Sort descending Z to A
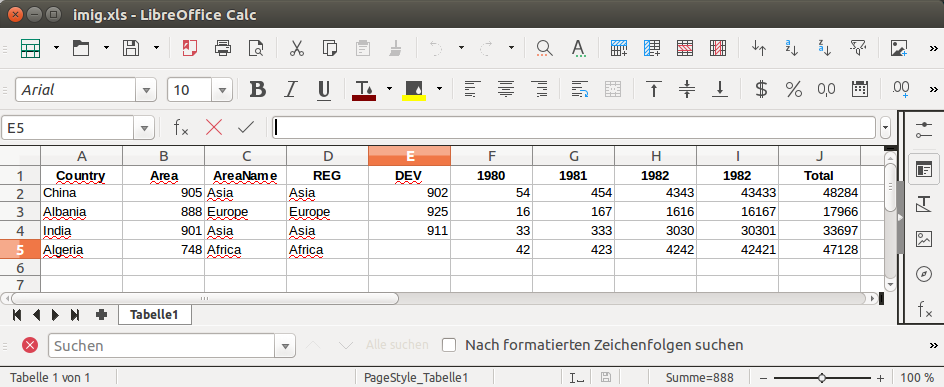 pyautogui.click(x=824, y=48)
